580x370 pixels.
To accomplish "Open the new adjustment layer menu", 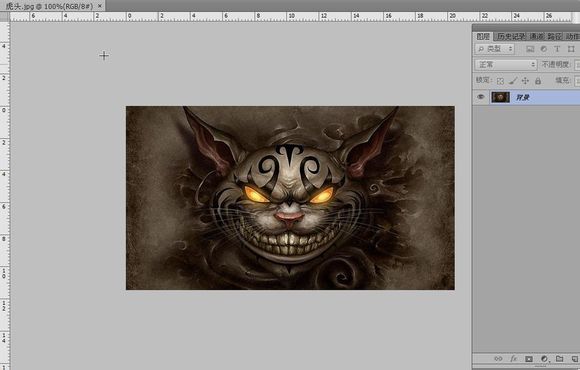I will coord(544,359).
